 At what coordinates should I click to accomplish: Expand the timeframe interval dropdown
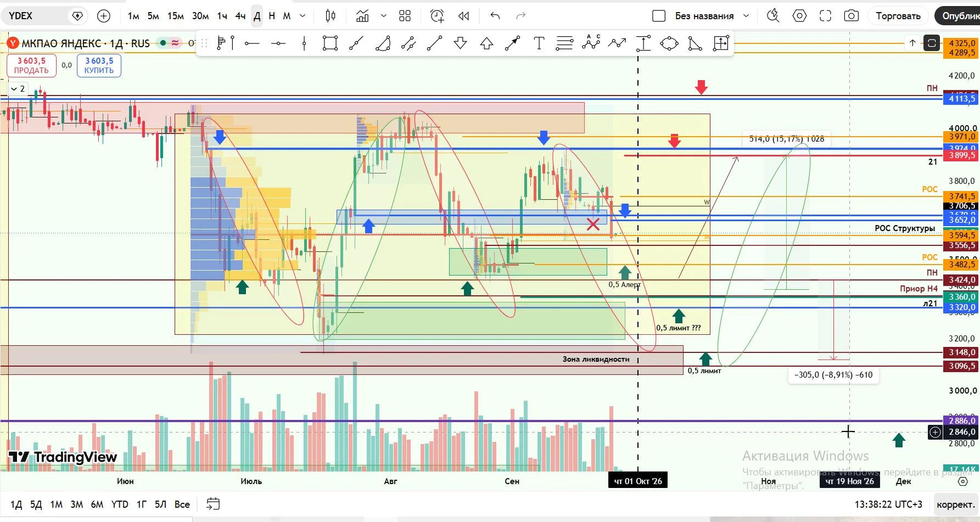[303, 16]
